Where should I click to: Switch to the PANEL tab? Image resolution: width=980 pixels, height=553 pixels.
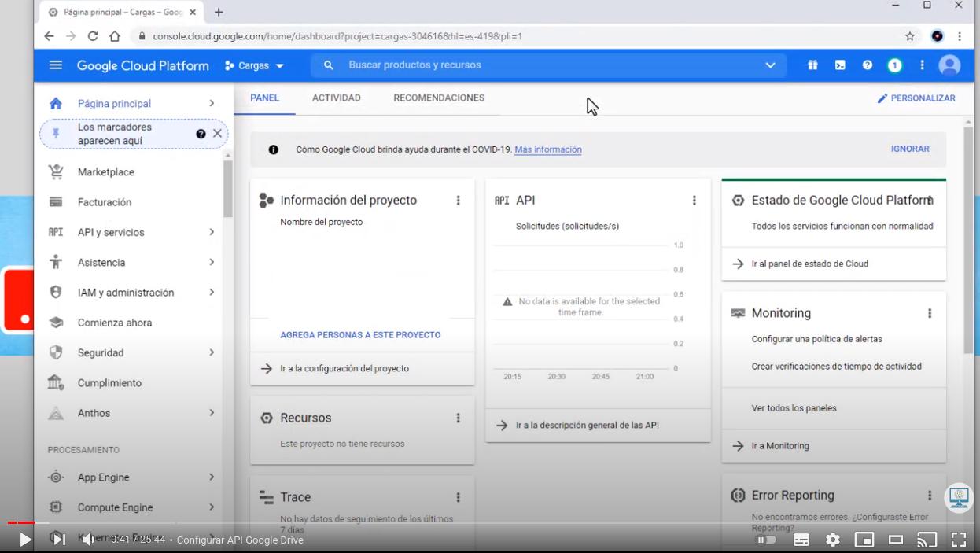264,98
